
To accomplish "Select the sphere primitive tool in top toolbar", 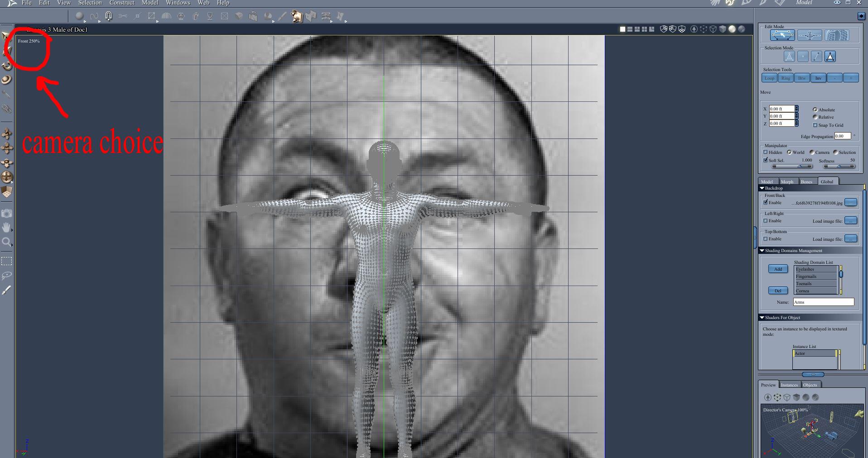I will click(79, 16).
